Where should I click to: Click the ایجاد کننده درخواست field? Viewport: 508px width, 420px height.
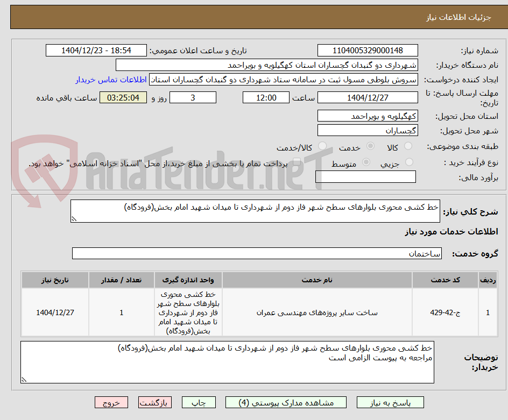[x=284, y=80]
